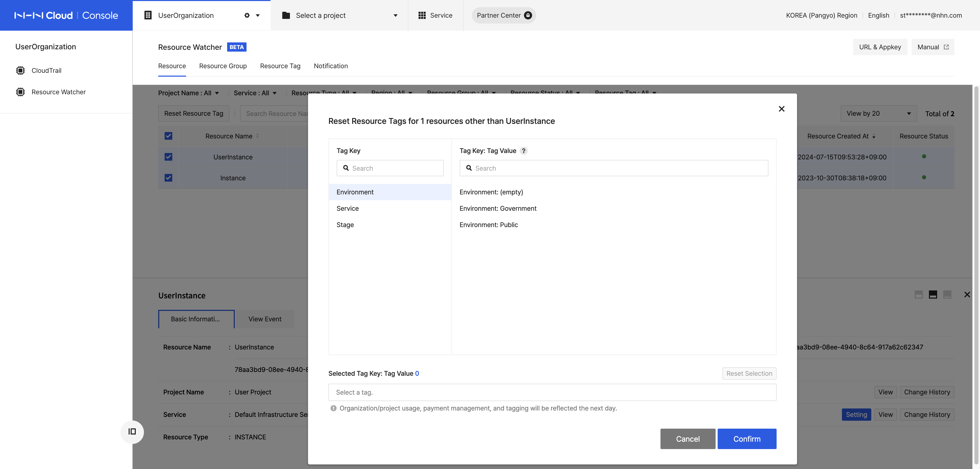Select the Service tag key
The height and width of the screenshot is (469, 980).
pos(390,208)
